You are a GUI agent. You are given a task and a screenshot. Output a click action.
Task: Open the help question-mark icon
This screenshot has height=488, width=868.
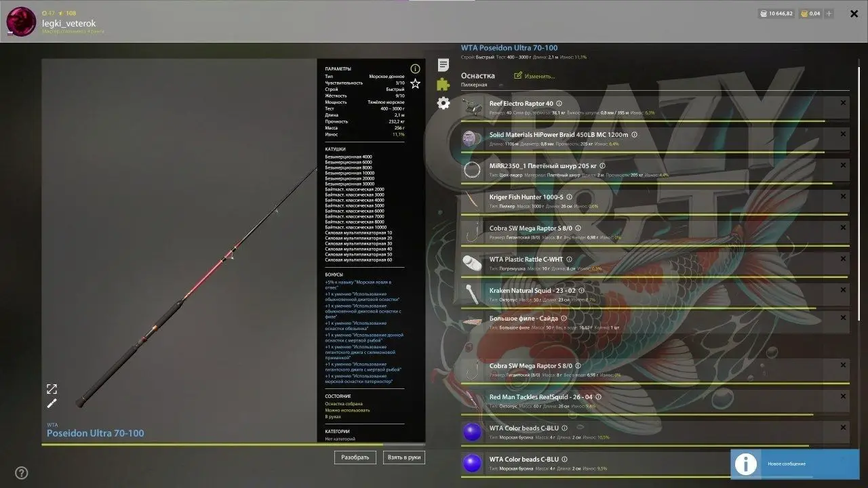[x=22, y=472]
